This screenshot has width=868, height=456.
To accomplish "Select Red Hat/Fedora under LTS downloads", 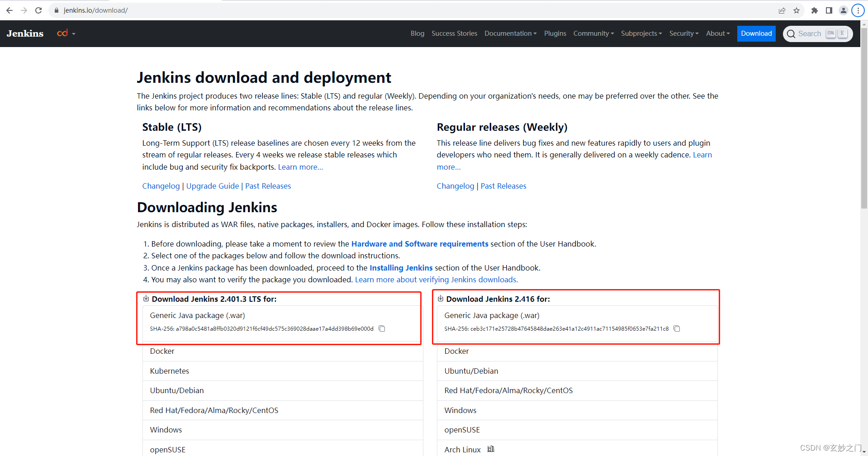I will [x=283, y=410].
